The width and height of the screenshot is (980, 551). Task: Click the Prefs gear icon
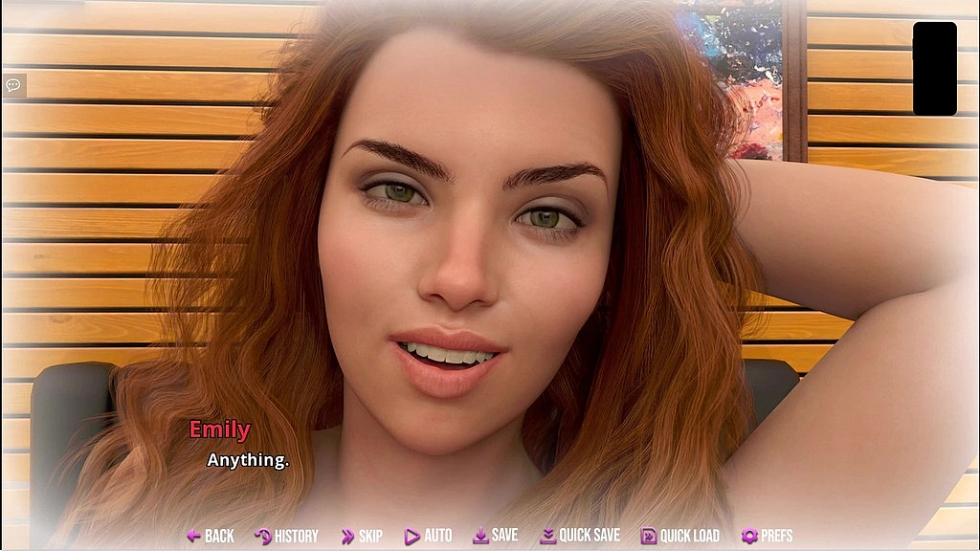tap(749, 537)
